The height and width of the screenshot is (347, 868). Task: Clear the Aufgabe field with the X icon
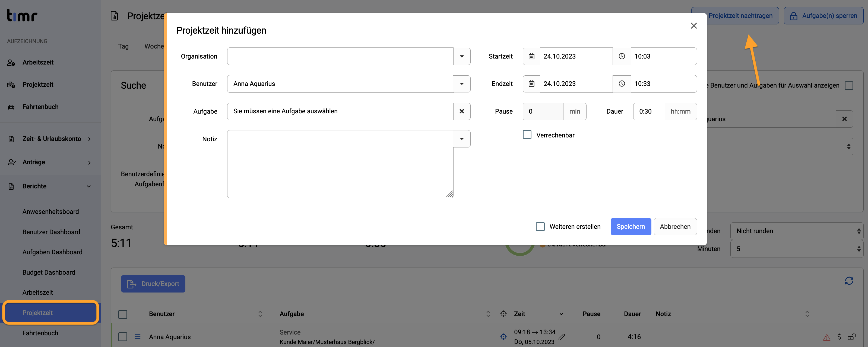[x=462, y=111]
